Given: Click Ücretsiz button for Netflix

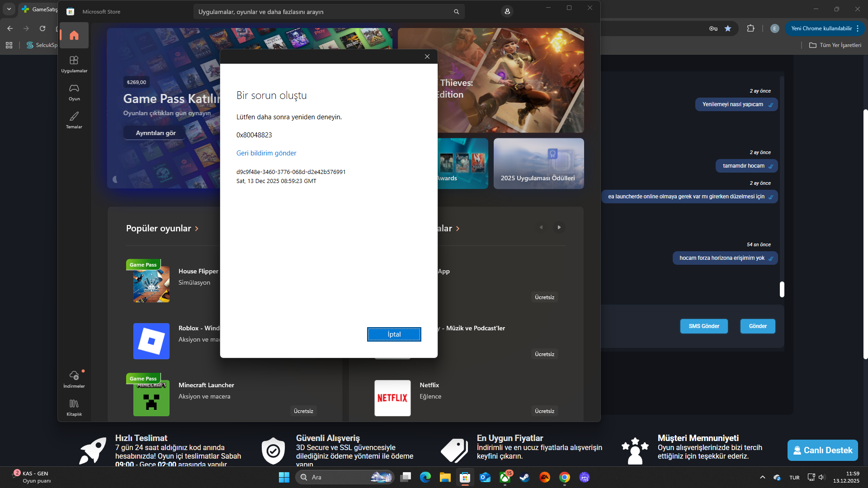Looking at the screenshot, I should [544, 411].
